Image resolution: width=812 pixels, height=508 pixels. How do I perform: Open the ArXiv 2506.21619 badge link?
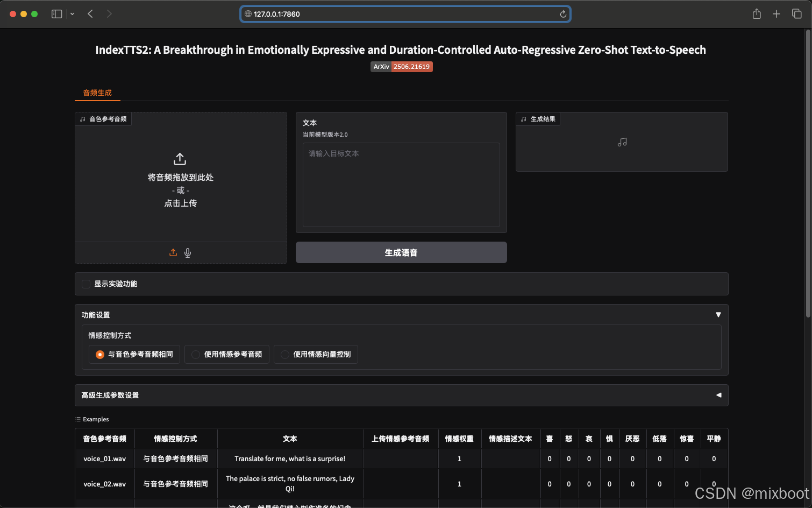tap(402, 67)
